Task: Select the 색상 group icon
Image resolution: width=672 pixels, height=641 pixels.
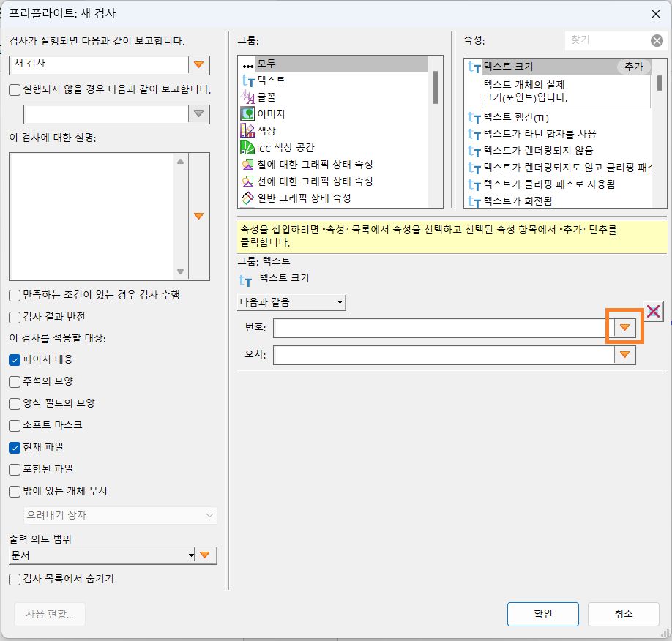Action: pyautogui.click(x=248, y=131)
